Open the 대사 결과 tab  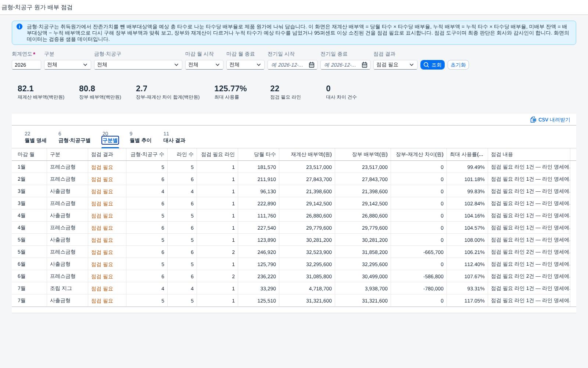(x=174, y=137)
